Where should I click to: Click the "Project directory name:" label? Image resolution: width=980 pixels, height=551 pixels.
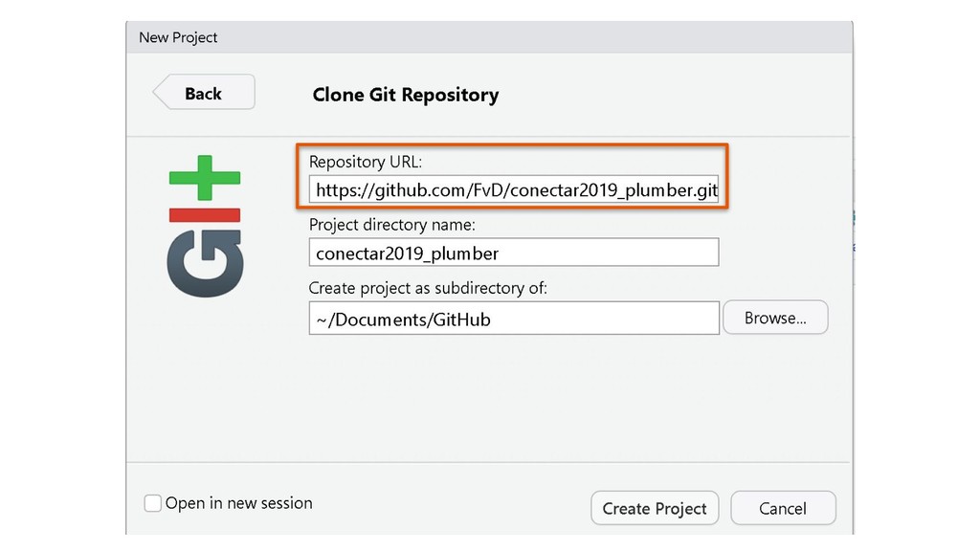(x=391, y=224)
